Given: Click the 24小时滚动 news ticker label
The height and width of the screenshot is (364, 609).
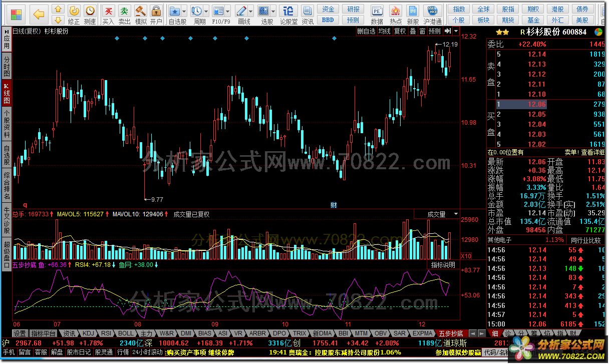Looking at the screenshot, I should [147, 352].
